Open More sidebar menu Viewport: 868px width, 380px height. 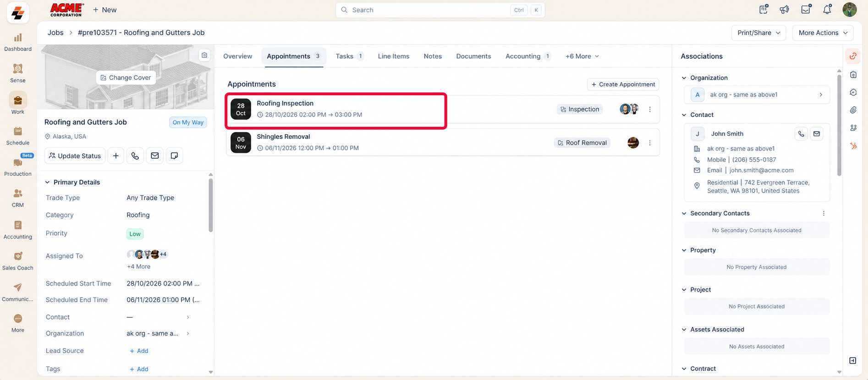click(18, 323)
